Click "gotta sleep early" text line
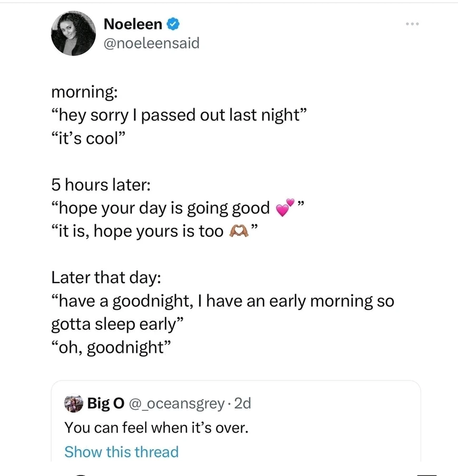 click(117, 324)
